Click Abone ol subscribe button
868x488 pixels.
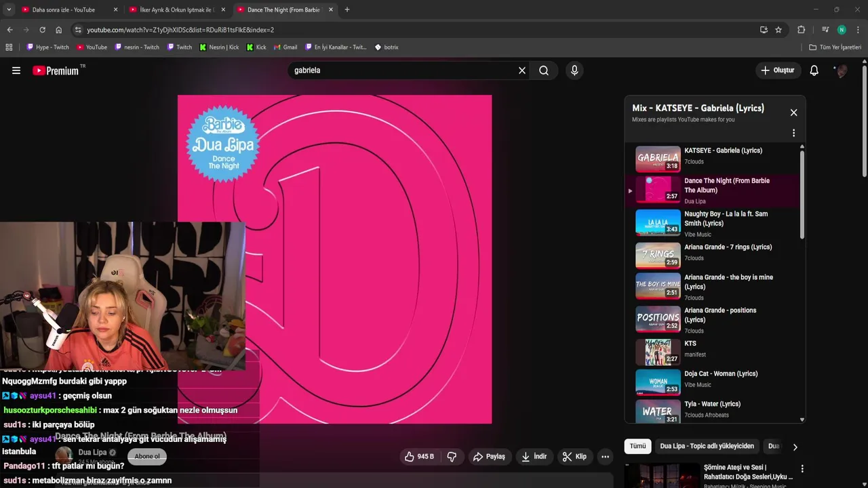[x=147, y=456]
